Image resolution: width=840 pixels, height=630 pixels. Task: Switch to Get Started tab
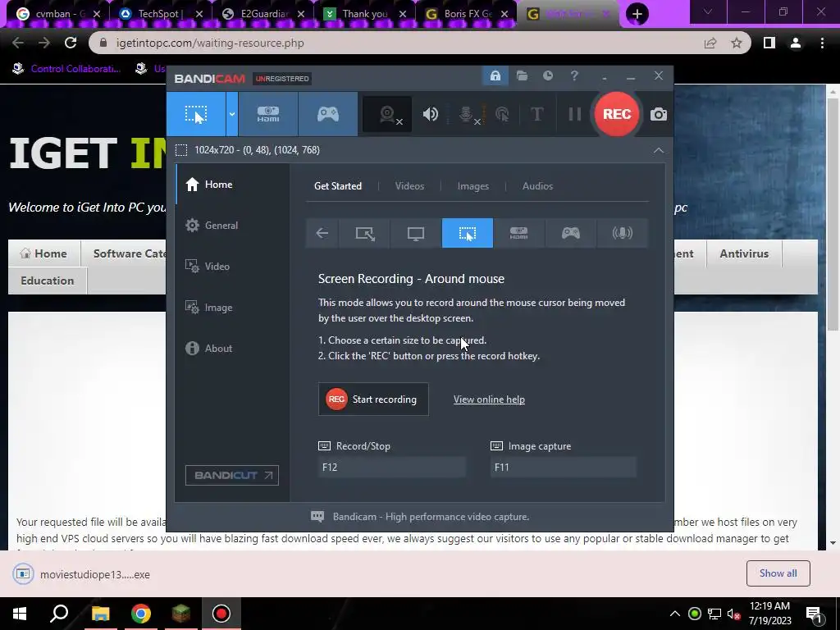(337, 186)
